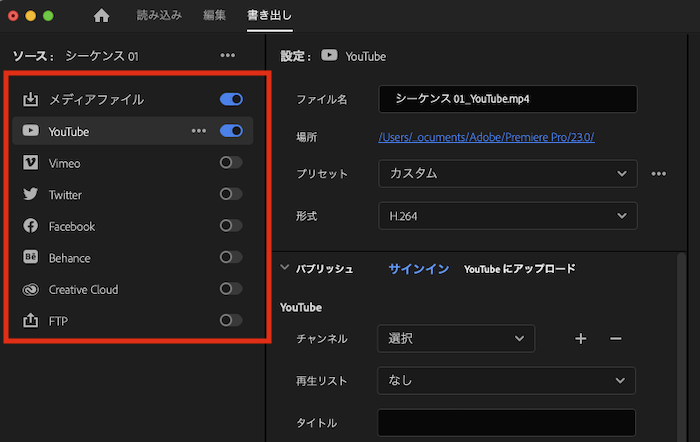This screenshot has width=700, height=442.
Task: Click the Facebook logo icon
Action: coord(30,226)
